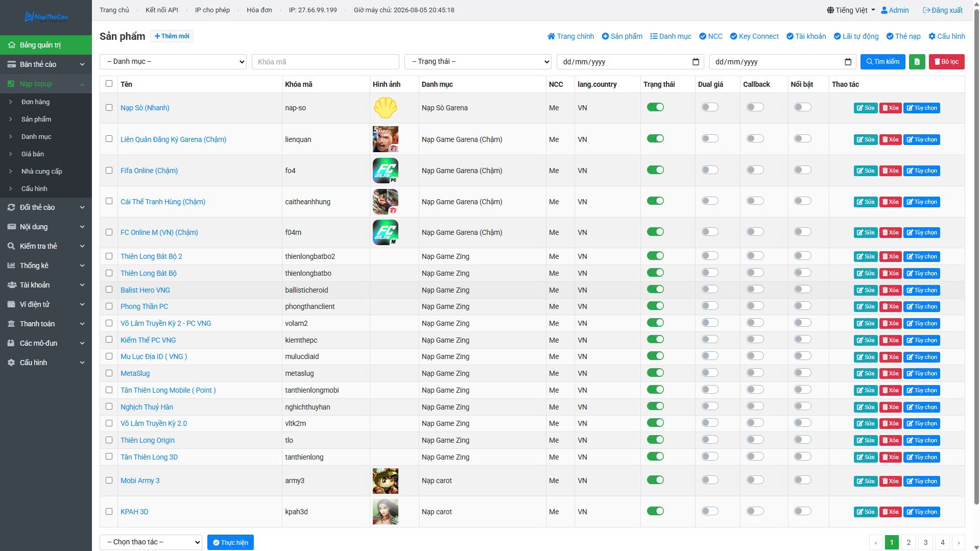Open the Admin user profile

click(x=895, y=10)
